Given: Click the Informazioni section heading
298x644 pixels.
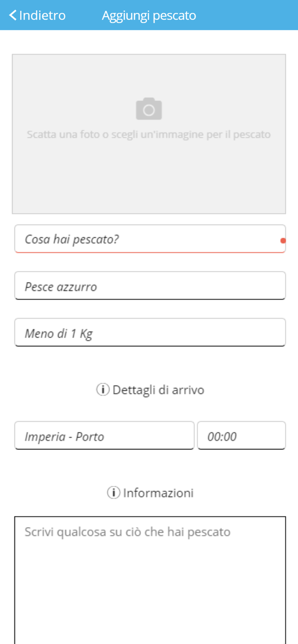Looking at the screenshot, I should click(158, 493).
